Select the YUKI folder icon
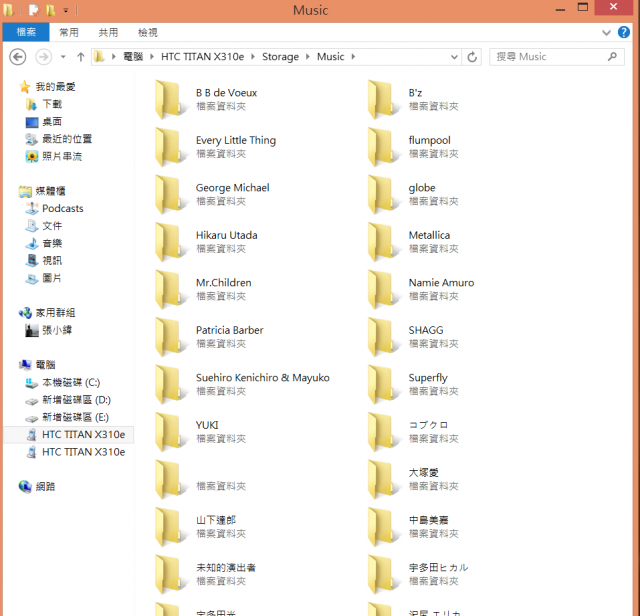The height and width of the screenshot is (616, 640). (169, 432)
